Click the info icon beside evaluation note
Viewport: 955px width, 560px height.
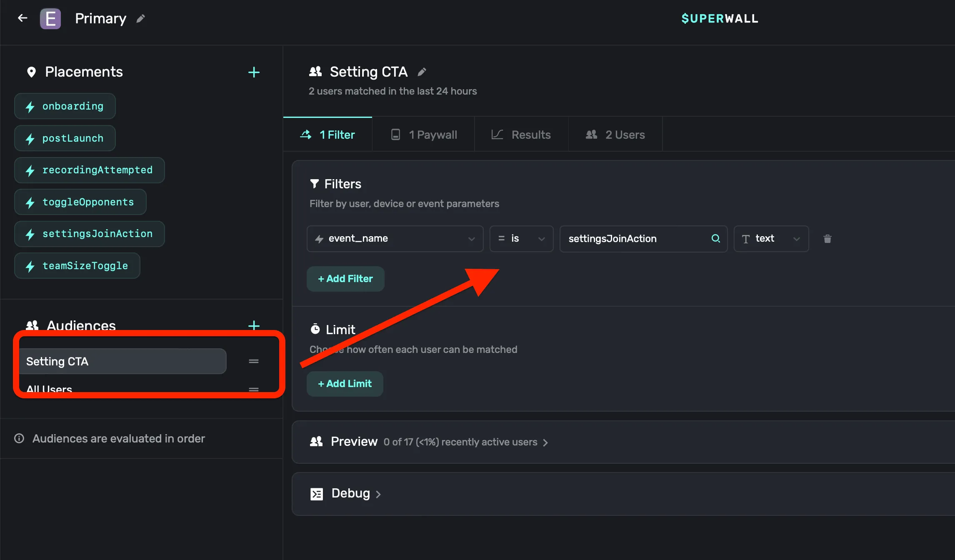[19, 438]
